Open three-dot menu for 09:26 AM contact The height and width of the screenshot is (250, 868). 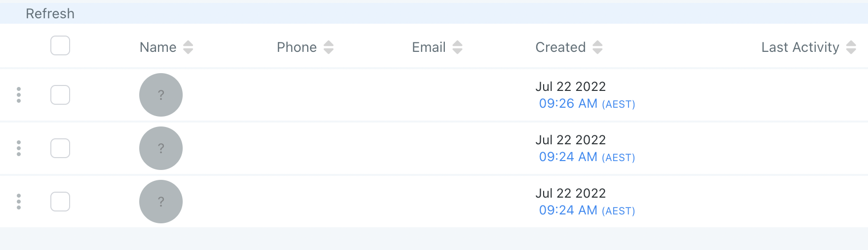pos(19,95)
